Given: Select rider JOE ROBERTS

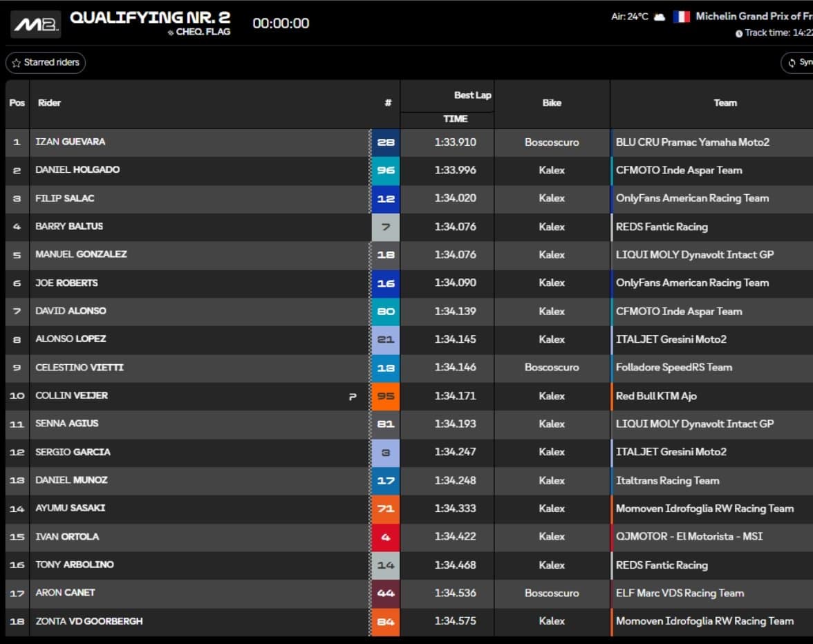Looking at the screenshot, I should pyautogui.click(x=66, y=283).
